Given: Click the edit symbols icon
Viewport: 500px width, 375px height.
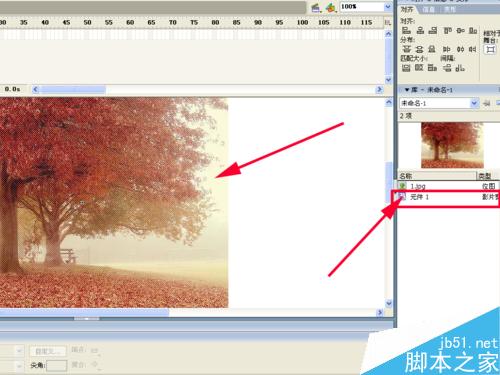Looking at the screenshot, I should (x=331, y=8).
